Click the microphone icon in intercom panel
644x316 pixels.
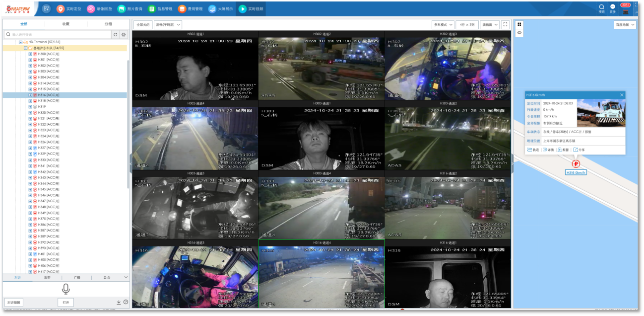click(x=65, y=289)
